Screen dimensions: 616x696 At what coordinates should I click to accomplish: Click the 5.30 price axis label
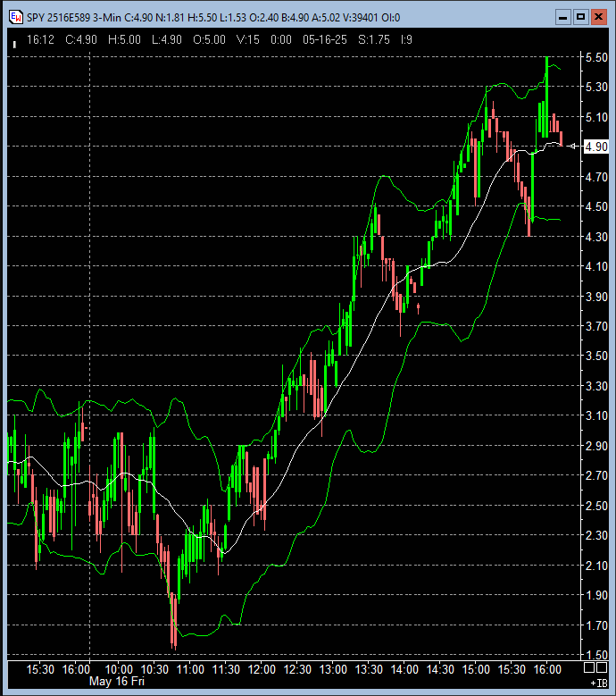[x=596, y=87]
